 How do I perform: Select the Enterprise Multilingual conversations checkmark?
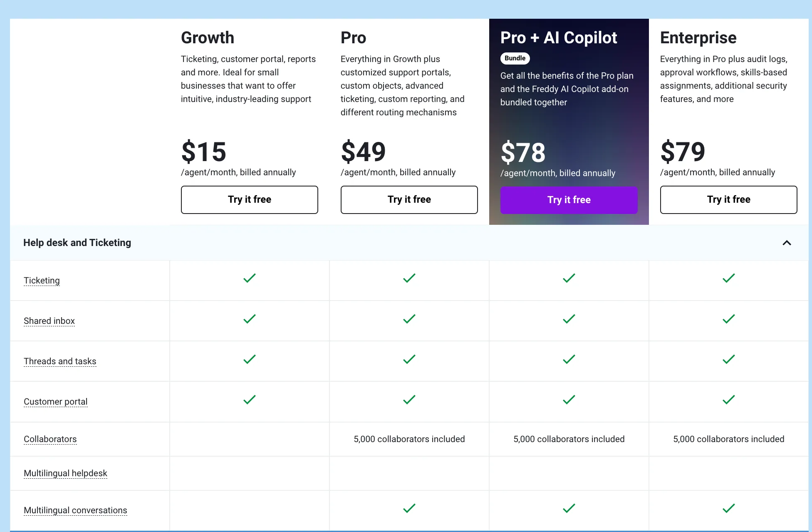728,508
